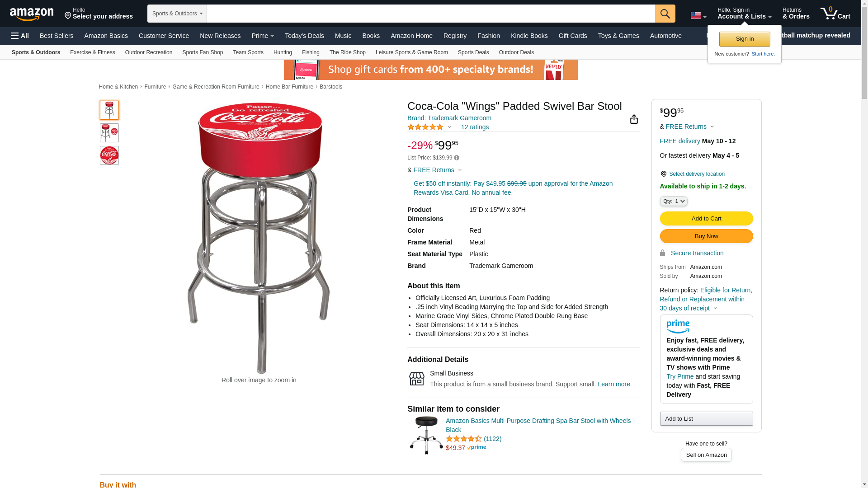Viewport: 868px width, 488px height.
Task: Expand the return policy details chevron
Action: (x=715, y=308)
